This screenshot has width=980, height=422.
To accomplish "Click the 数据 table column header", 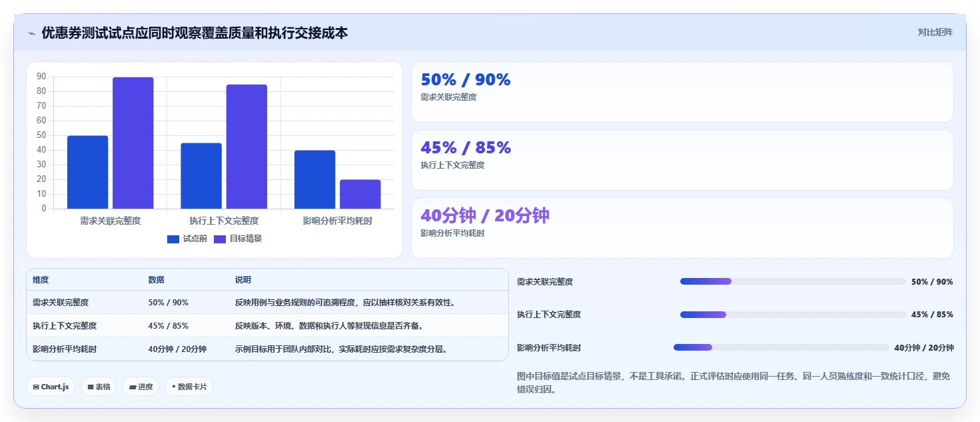I will (156, 280).
